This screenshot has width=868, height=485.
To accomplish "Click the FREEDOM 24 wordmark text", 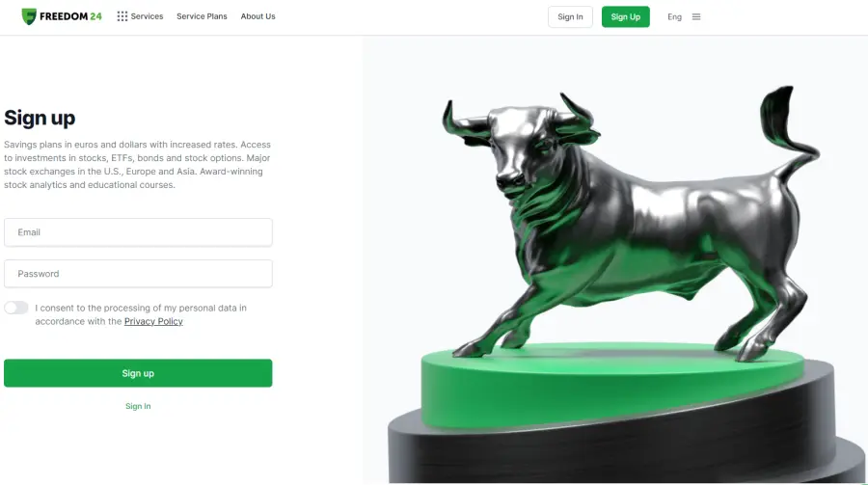I will pos(70,16).
